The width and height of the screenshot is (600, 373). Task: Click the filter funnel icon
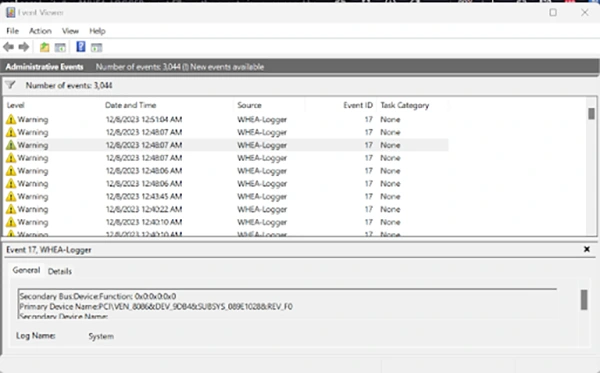pos(10,85)
